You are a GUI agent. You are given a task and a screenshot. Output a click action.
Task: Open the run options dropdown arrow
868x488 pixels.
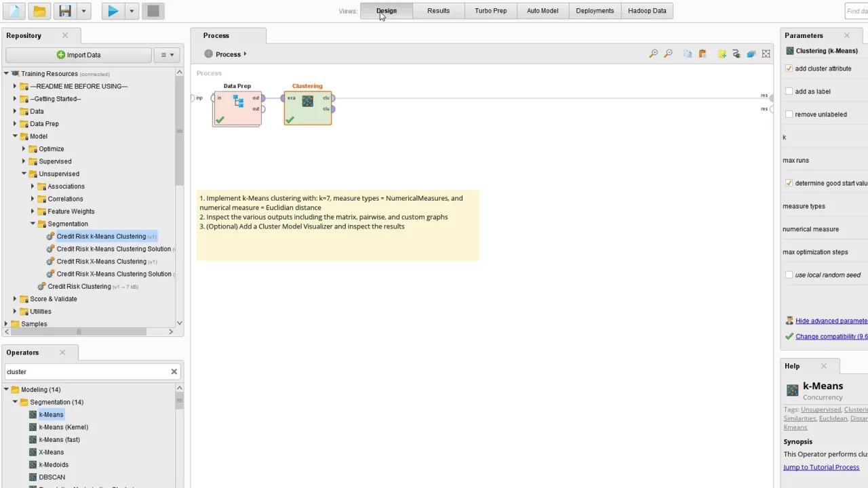tap(132, 11)
